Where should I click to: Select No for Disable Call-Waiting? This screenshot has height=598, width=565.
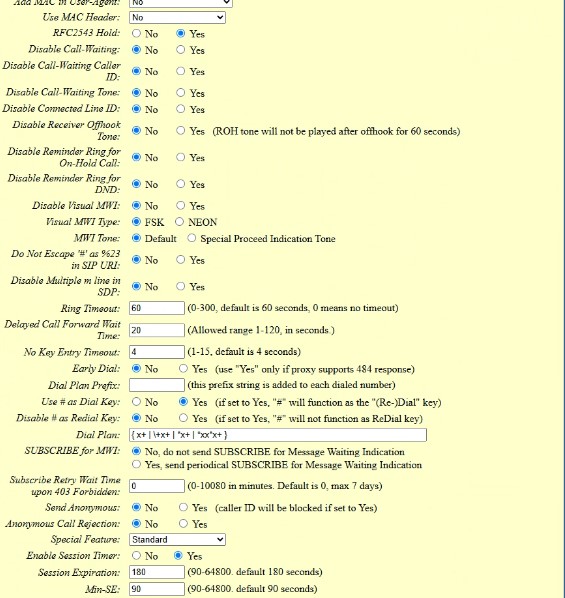pyautogui.click(x=136, y=50)
